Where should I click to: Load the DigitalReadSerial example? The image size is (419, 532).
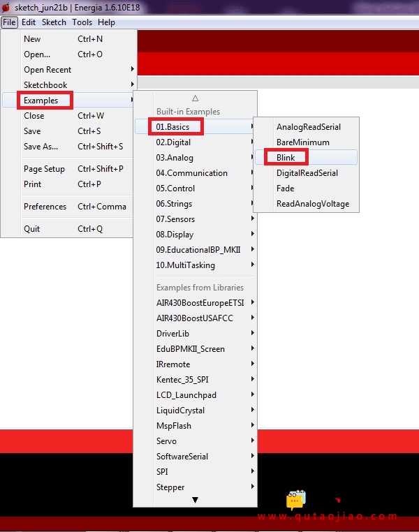pyautogui.click(x=306, y=173)
